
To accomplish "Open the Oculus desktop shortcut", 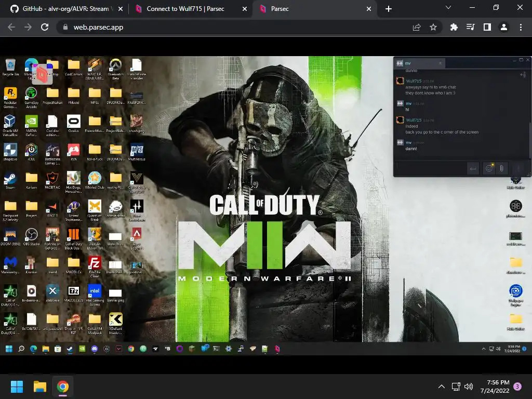I will click(74, 124).
